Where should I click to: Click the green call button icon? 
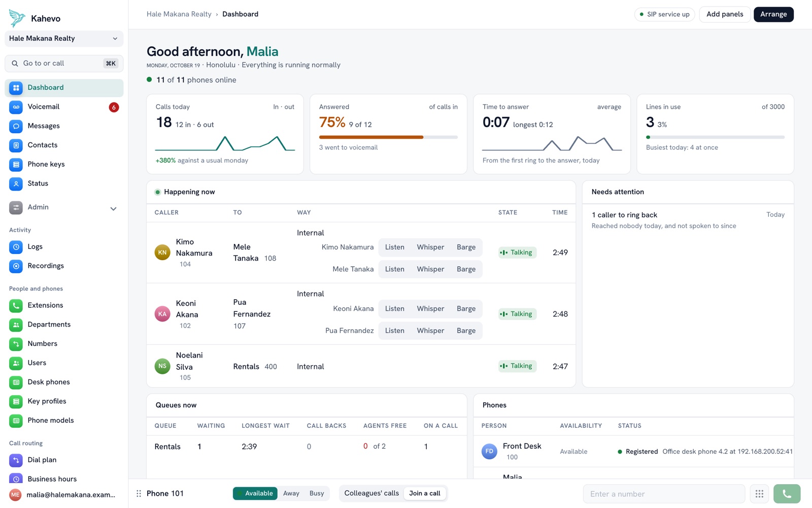pos(787,494)
